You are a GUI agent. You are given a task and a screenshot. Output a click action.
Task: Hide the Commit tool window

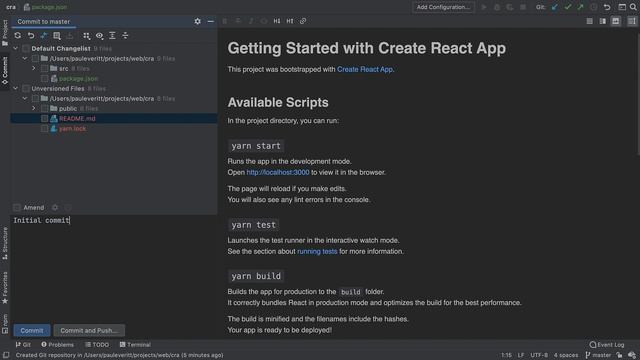(210, 21)
